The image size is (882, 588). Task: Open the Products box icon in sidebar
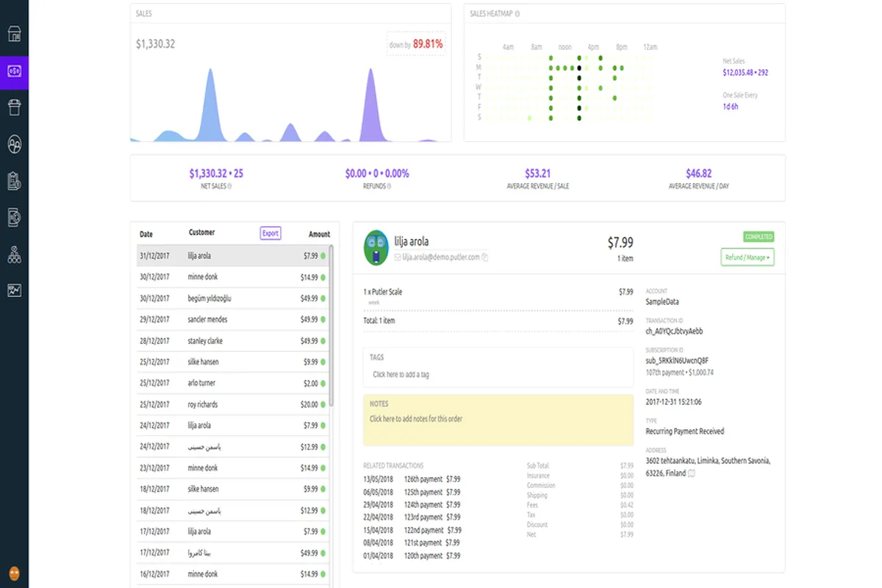pyautogui.click(x=14, y=107)
